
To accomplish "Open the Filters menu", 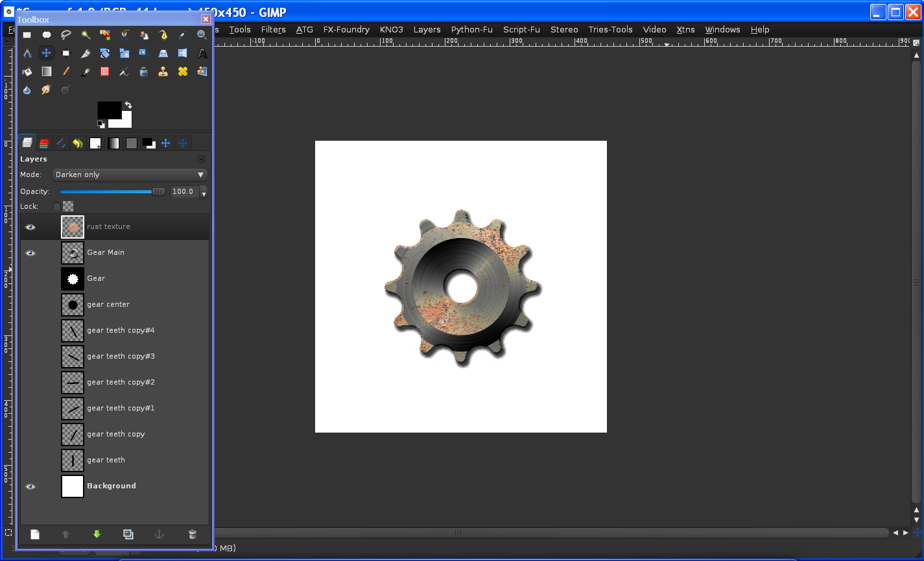I will click(x=273, y=29).
